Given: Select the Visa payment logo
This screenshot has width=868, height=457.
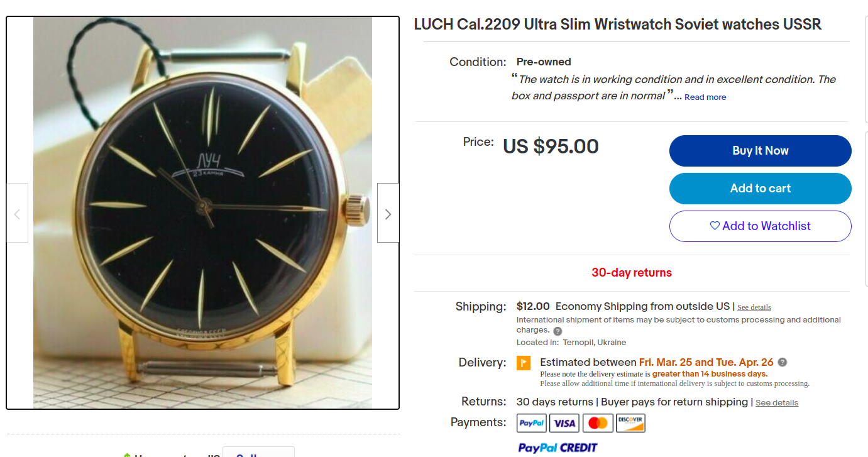Looking at the screenshot, I should (x=564, y=423).
